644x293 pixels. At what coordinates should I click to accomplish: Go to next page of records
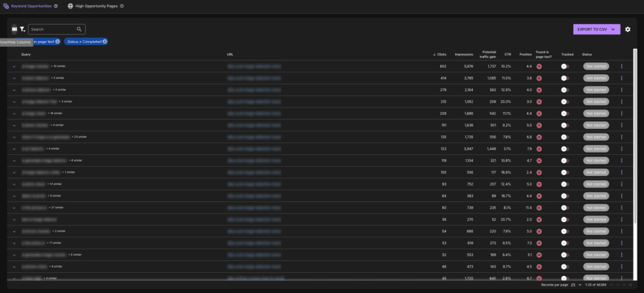click(x=624, y=285)
